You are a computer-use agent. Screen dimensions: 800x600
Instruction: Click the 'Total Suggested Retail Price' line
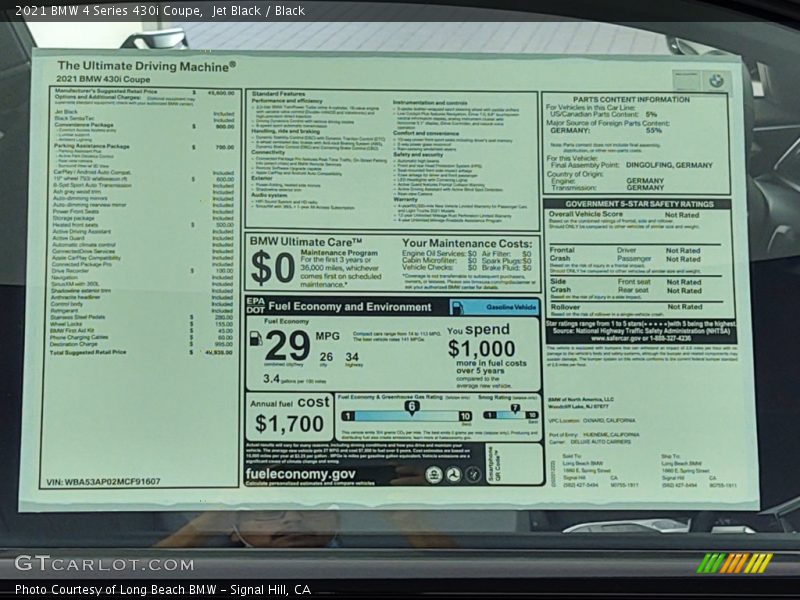pos(141,352)
